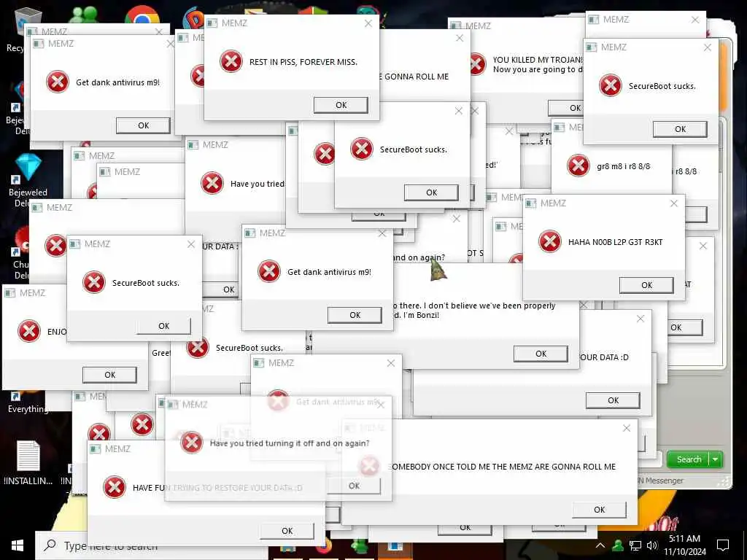The image size is (747, 560).
Task: Open the notification center icon
Action: tap(723, 545)
